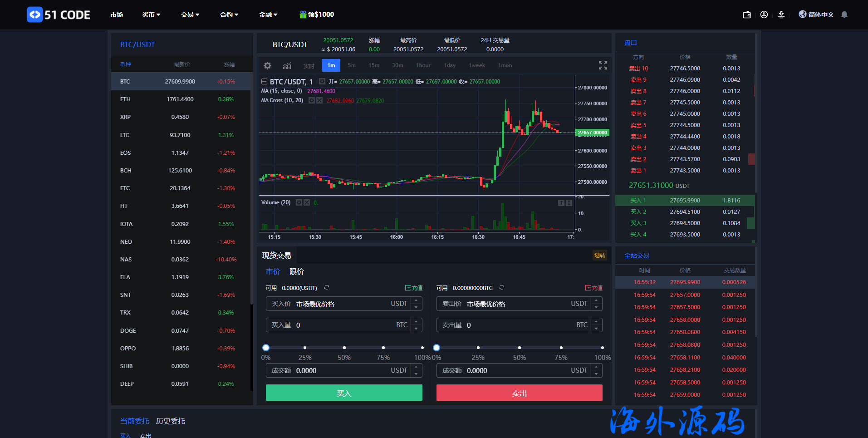This screenshot has width=868, height=438.
Task: Switch order type to 限价
Action: click(x=296, y=272)
